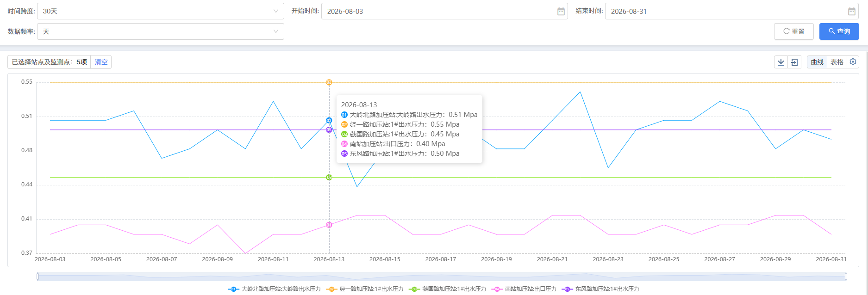Click the 已选择站点及监测点 5项 label

pyautogui.click(x=50, y=62)
